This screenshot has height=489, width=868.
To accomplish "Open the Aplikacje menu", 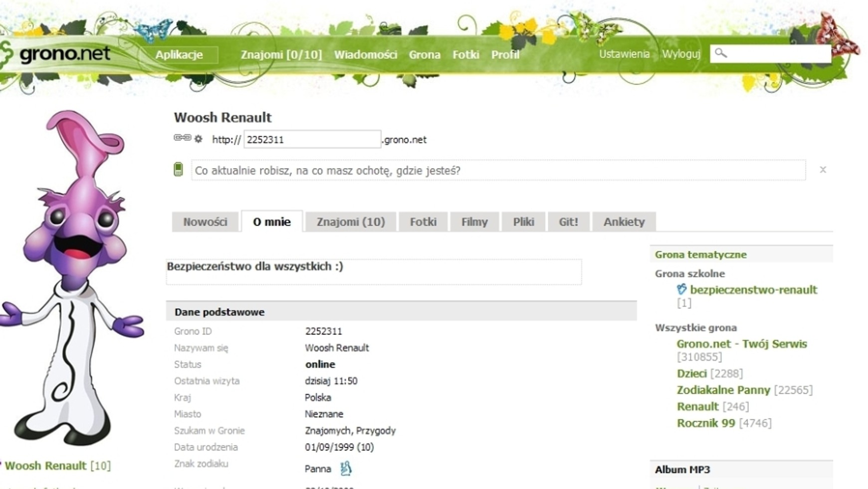I will point(179,55).
